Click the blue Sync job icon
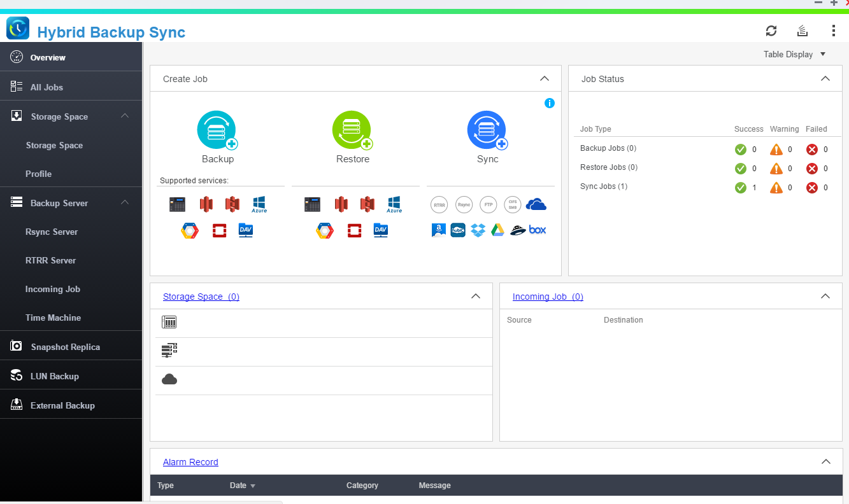This screenshot has width=849, height=504. tap(487, 130)
